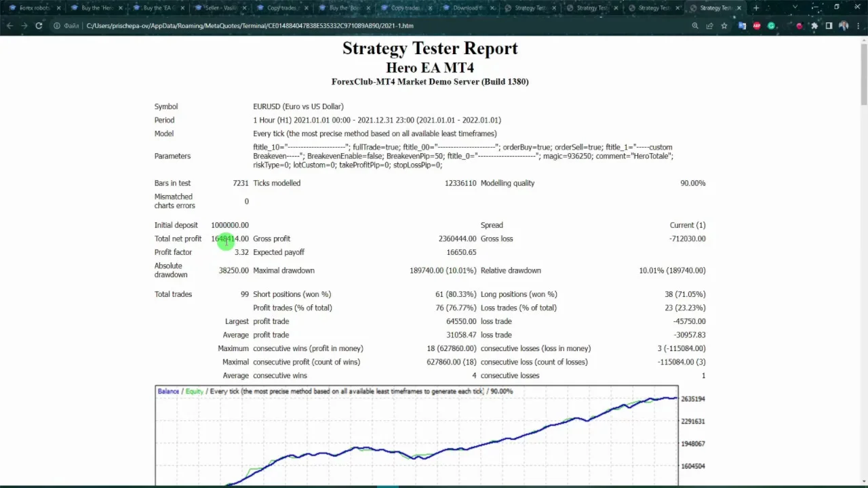Click Initial deposit value 1000000.00

click(x=230, y=225)
